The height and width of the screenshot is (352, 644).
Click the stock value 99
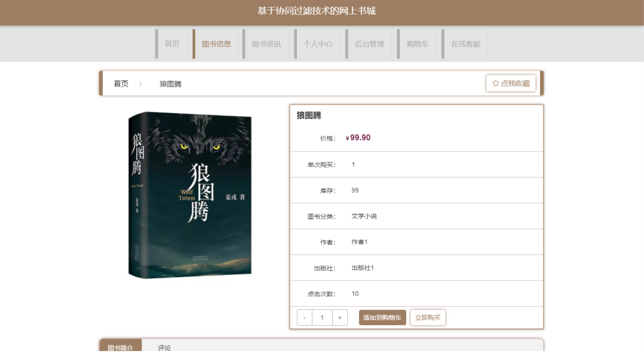point(355,190)
